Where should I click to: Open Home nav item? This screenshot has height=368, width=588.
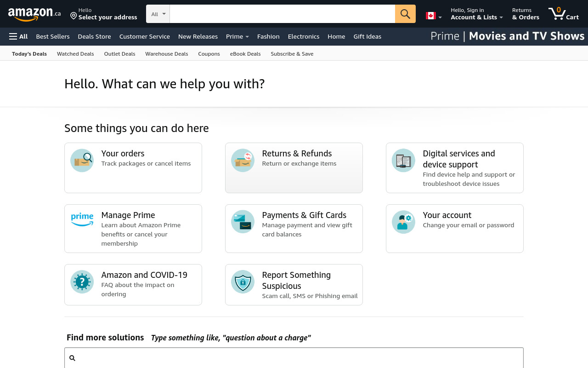pos(336,36)
